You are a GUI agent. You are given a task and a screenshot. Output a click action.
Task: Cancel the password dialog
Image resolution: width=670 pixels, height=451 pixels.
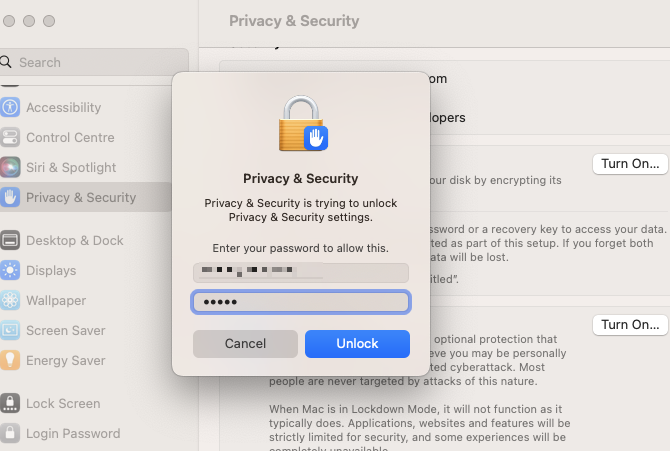tap(245, 344)
